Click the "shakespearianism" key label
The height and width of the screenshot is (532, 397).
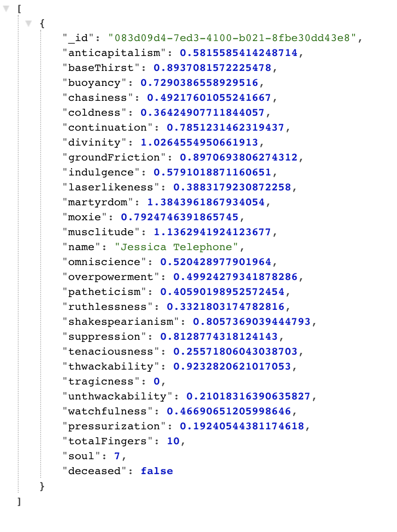[x=121, y=322]
